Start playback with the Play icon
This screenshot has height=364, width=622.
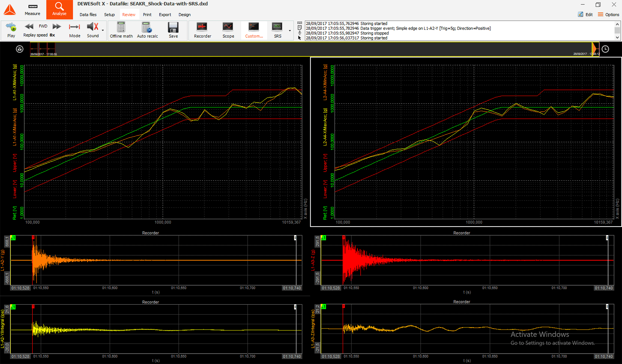tap(11, 30)
